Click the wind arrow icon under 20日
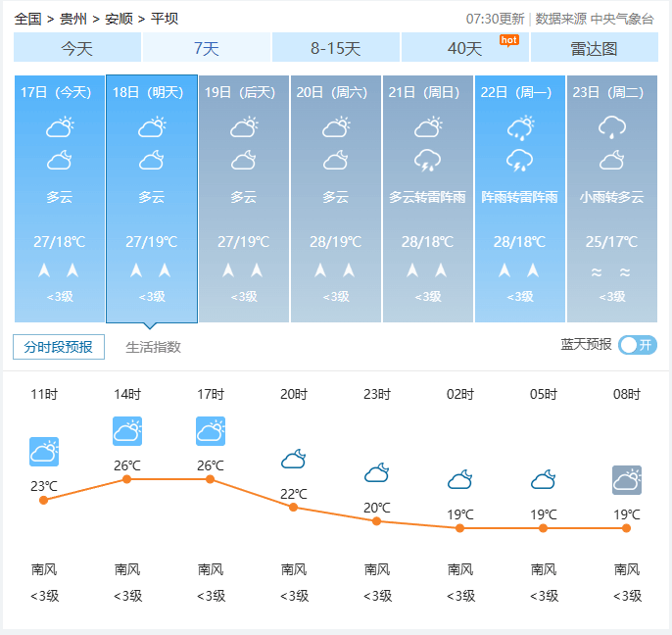The height and width of the screenshot is (635, 672). (x=321, y=270)
